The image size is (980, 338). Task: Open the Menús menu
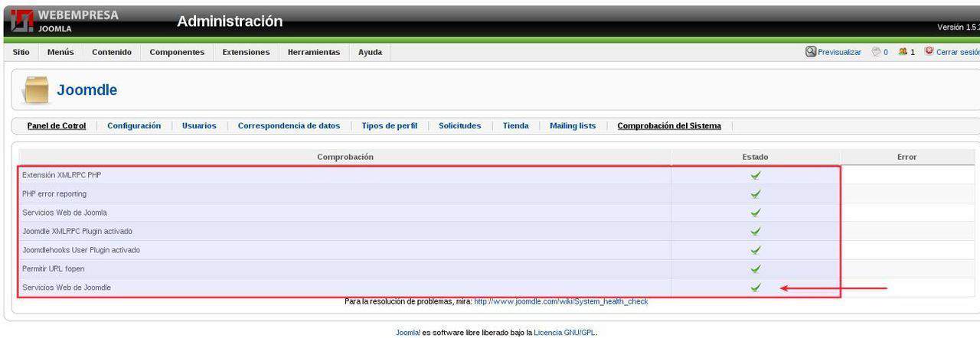point(60,52)
